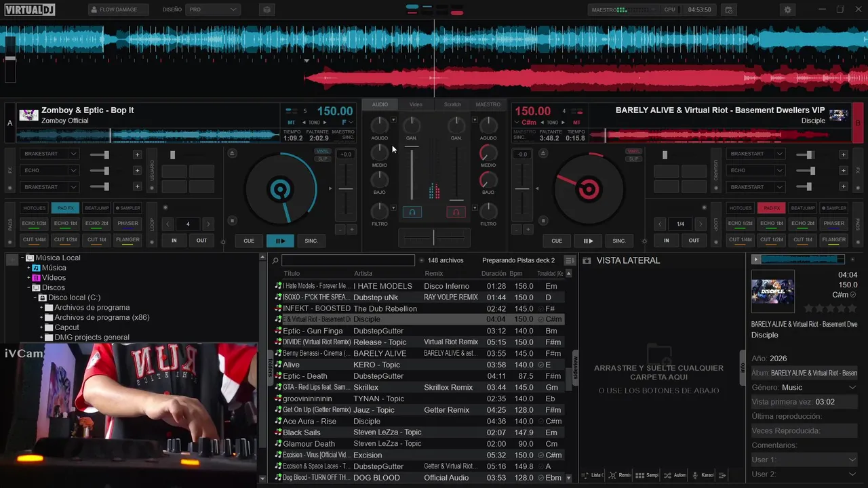This screenshot has height=488, width=868.
Task: Click in the track search field
Action: coord(348,260)
